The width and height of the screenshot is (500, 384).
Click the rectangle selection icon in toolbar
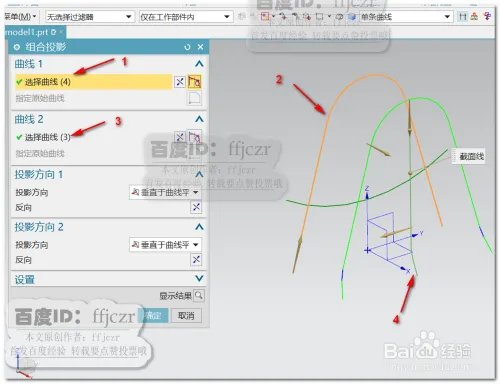(319, 16)
